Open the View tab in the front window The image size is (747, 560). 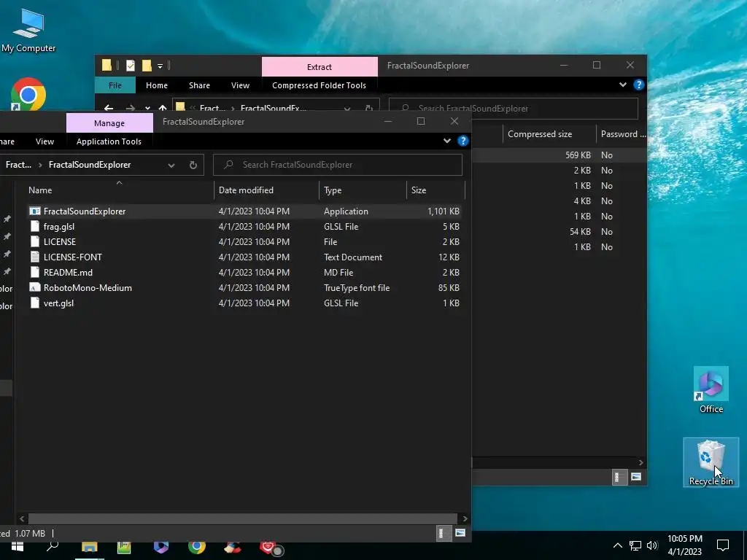tap(44, 141)
